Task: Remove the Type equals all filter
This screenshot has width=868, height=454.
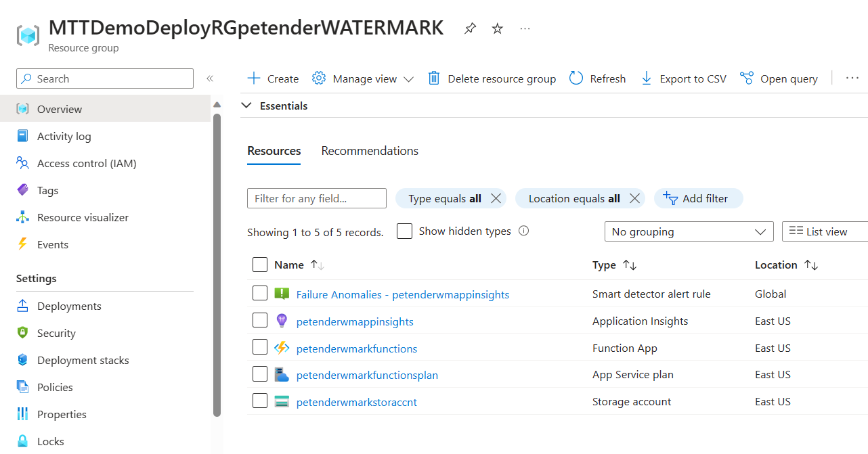Action: [496, 198]
